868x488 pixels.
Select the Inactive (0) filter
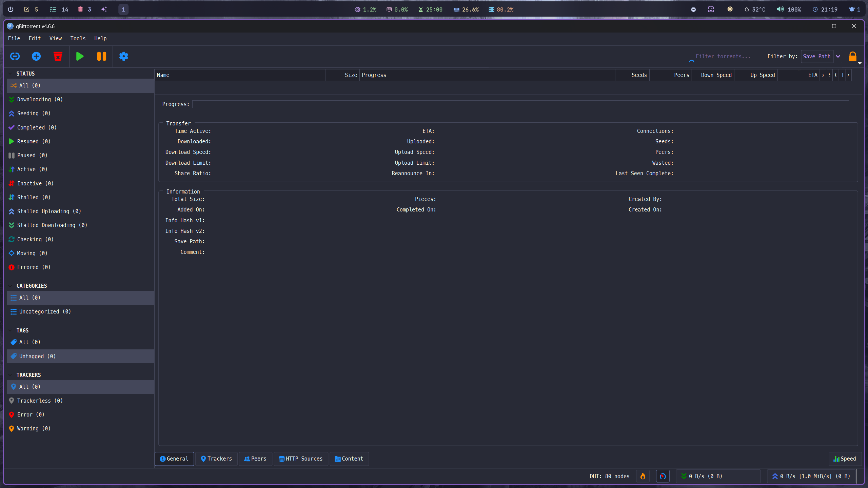[x=80, y=183]
